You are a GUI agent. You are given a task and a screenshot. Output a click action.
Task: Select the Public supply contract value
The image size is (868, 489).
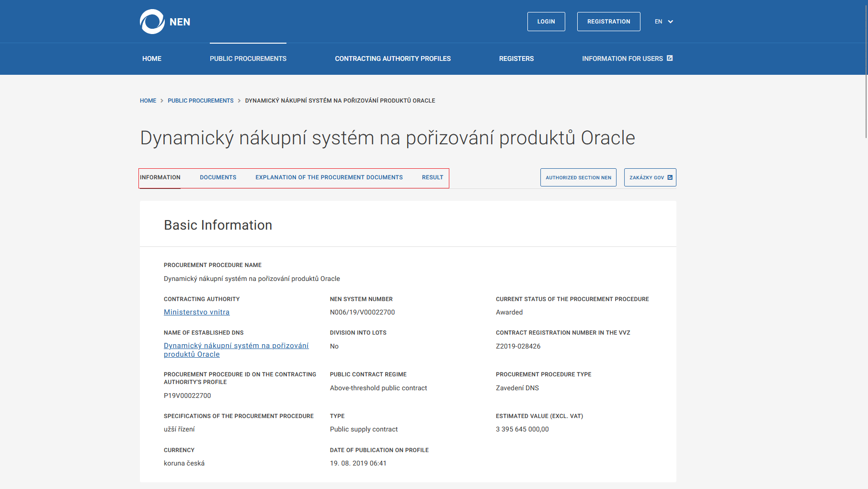click(x=364, y=429)
